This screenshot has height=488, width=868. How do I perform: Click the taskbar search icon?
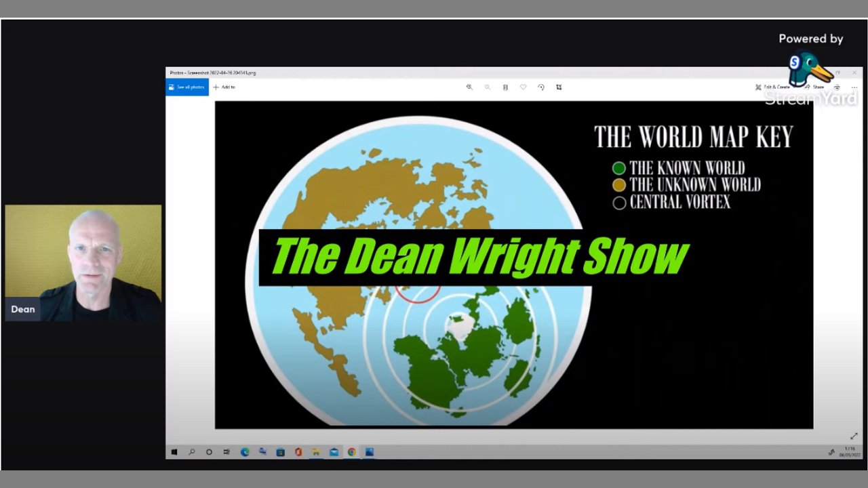coord(192,452)
